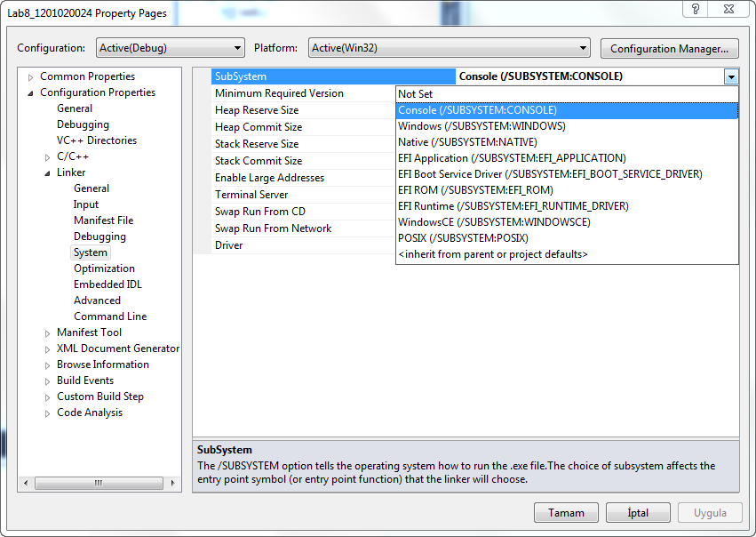Expand the Manifest Tool node
This screenshot has height=537, width=756.
[x=47, y=333]
